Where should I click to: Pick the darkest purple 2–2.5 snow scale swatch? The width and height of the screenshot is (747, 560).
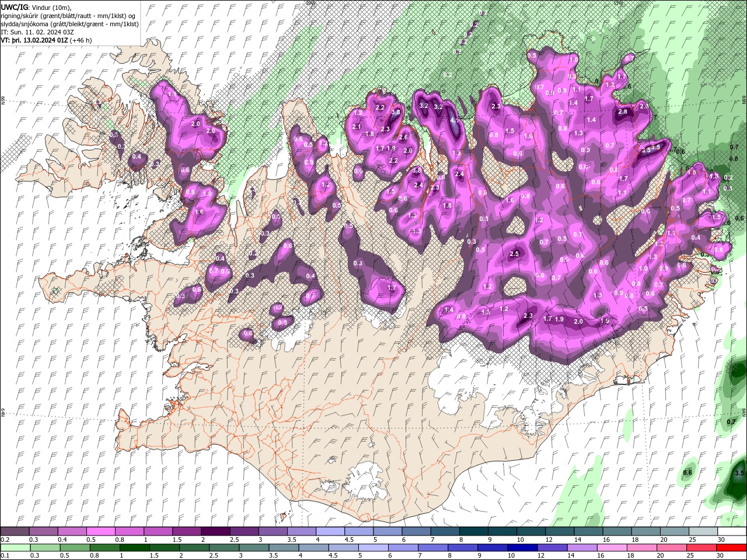[x=215, y=531]
